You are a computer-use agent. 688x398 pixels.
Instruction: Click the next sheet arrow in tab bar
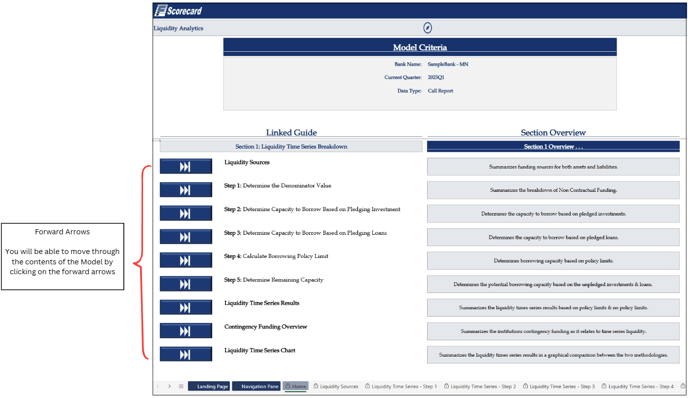[169, 386]
